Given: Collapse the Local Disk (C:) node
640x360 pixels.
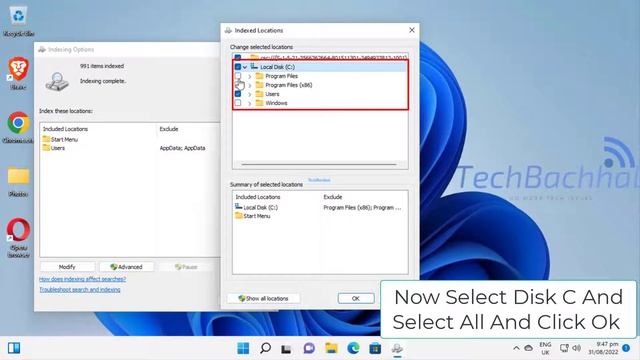Looking at the screenshot, I should pyautogui.click(x=245, y=67).
